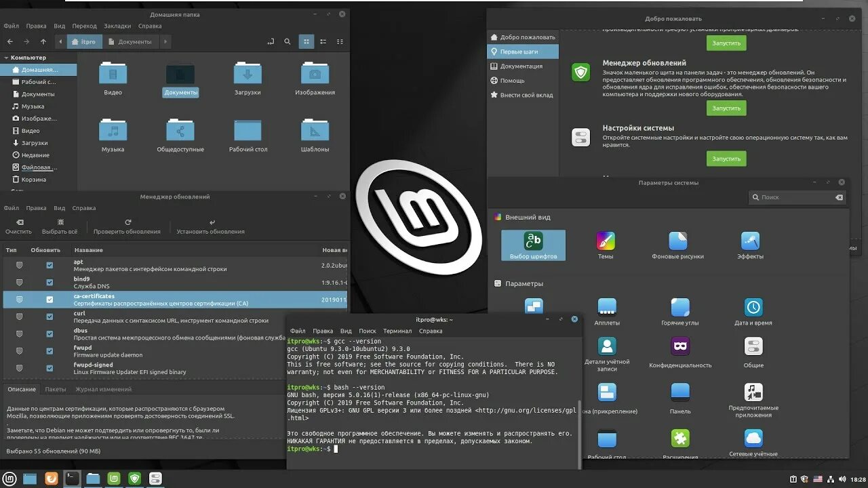Open Конфиденциальность settings
This screenshot has height=488, width=868.
click(680, 352)
